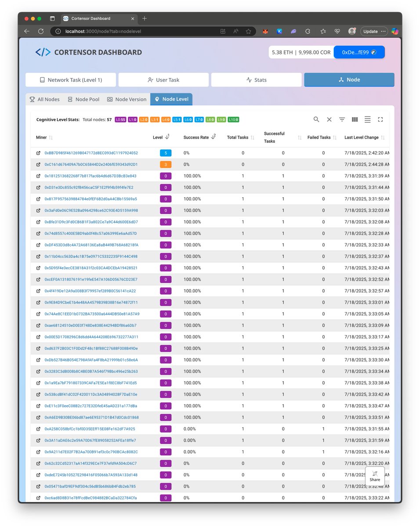The width and height of the screenshot is (420, 527).
Task: Switch to Network Task (Level 1) tab
Action: 71,80
